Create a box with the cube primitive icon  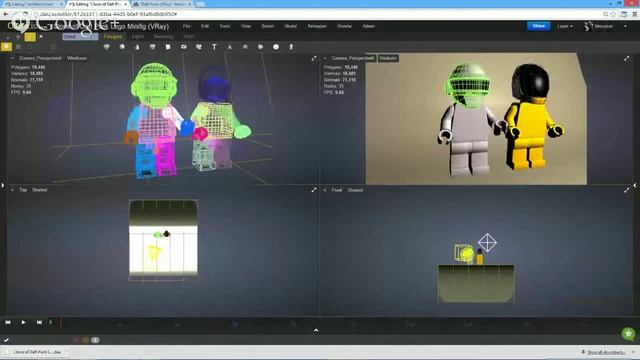[x=122, y=47]
